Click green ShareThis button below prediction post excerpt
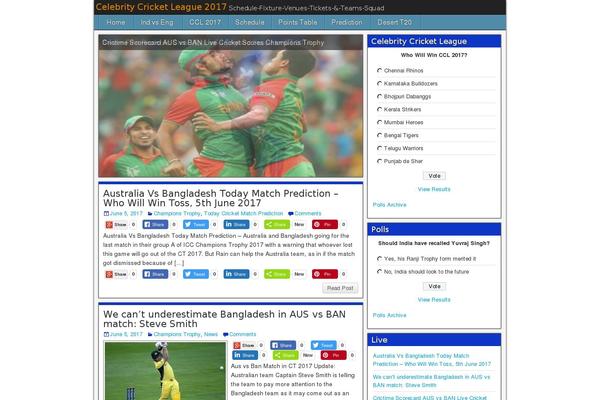The image size is (600, 400). [277, 274]
